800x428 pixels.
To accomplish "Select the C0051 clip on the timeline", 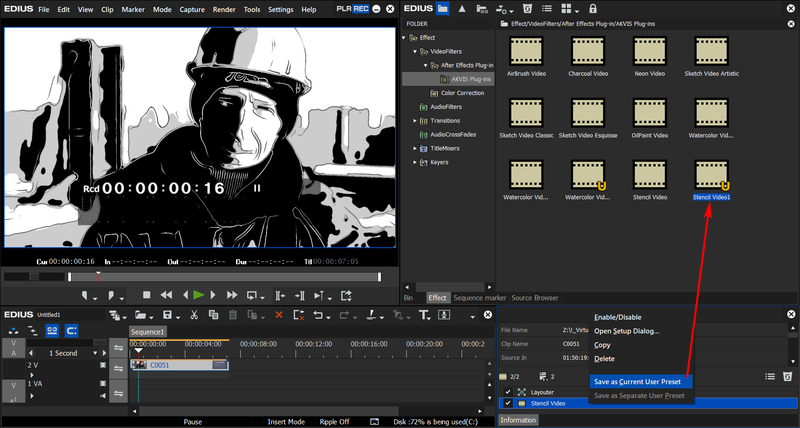I will (180, 365).
